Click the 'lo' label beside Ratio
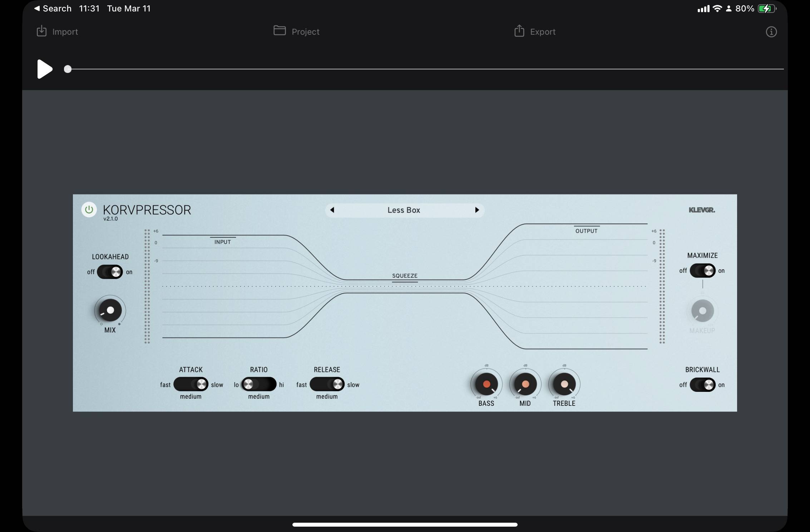Screen dimensions: 810x532 (x=236, y=385)
